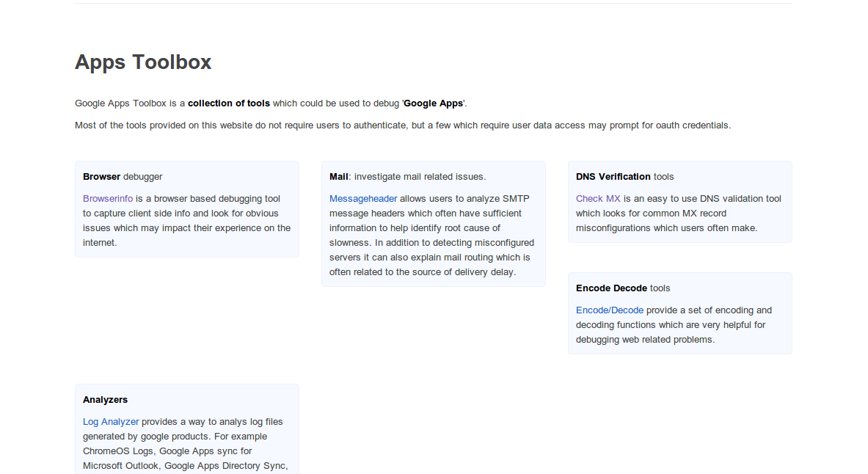
Task: Click the DNS Verification tools heading
Action: pos(624,177)
